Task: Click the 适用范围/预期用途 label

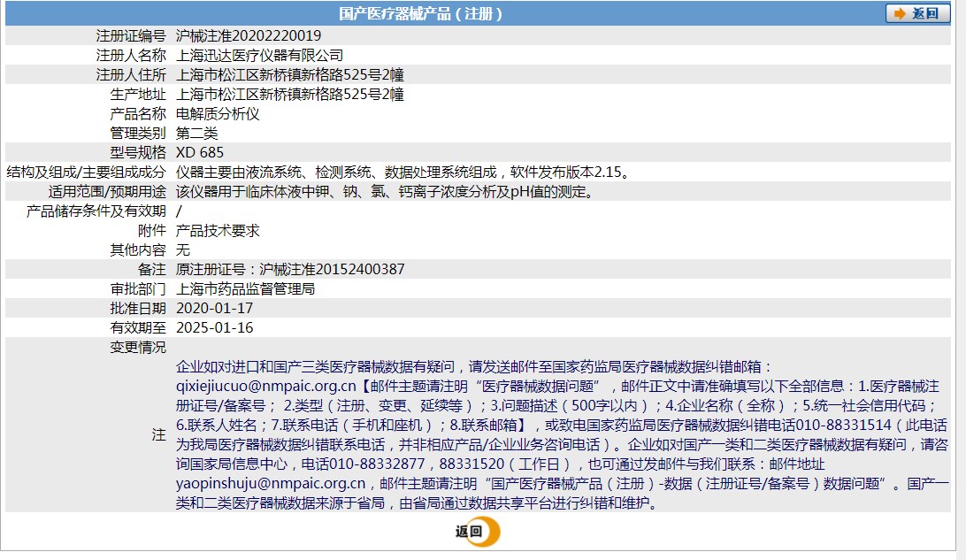Action: click(107, 192)
